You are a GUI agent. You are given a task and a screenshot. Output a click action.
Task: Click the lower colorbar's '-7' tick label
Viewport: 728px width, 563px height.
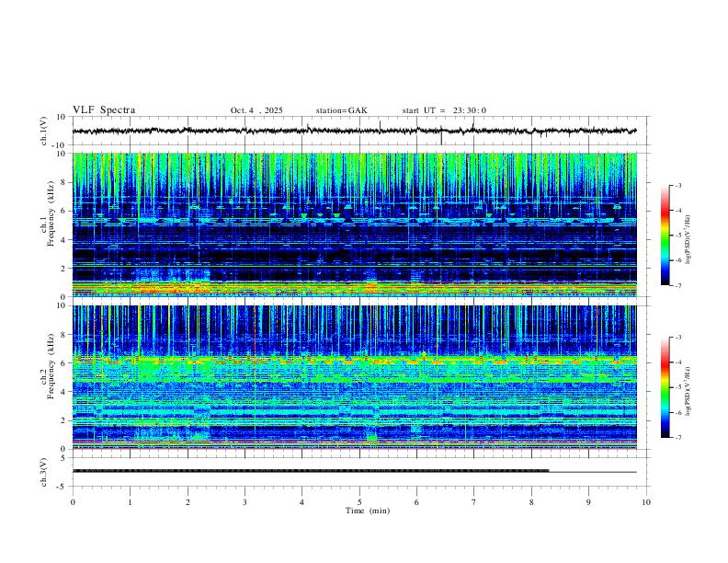tap(678, 438)
